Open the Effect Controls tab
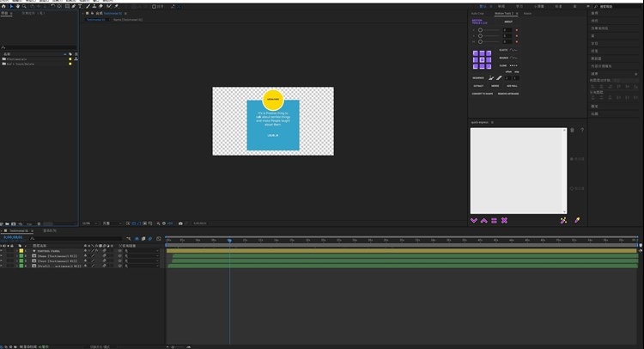The height and width of the screenshot is (349, 644). 33,13
